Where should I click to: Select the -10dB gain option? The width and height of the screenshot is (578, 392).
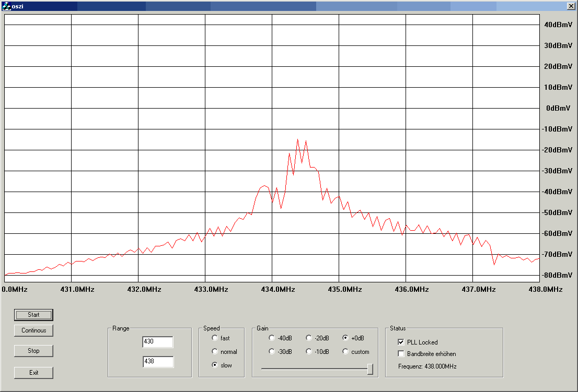click(309, 351)
